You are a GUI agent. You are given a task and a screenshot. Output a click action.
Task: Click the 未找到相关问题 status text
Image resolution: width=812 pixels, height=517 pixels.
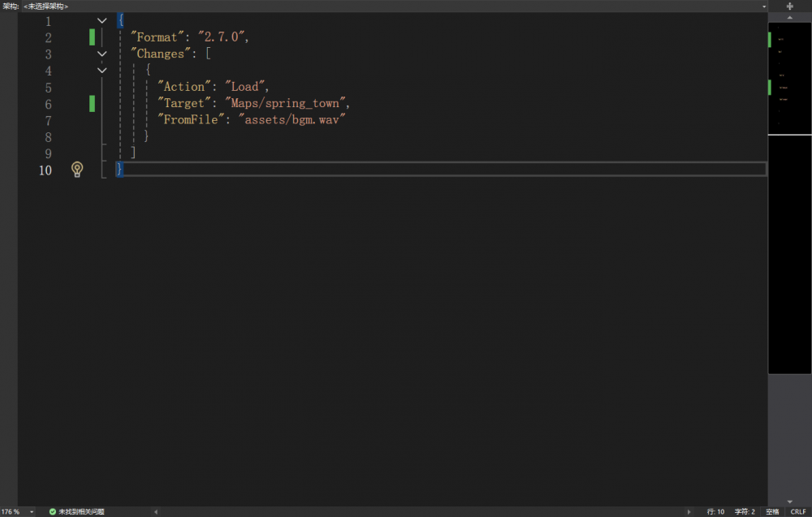pos(81,511)
